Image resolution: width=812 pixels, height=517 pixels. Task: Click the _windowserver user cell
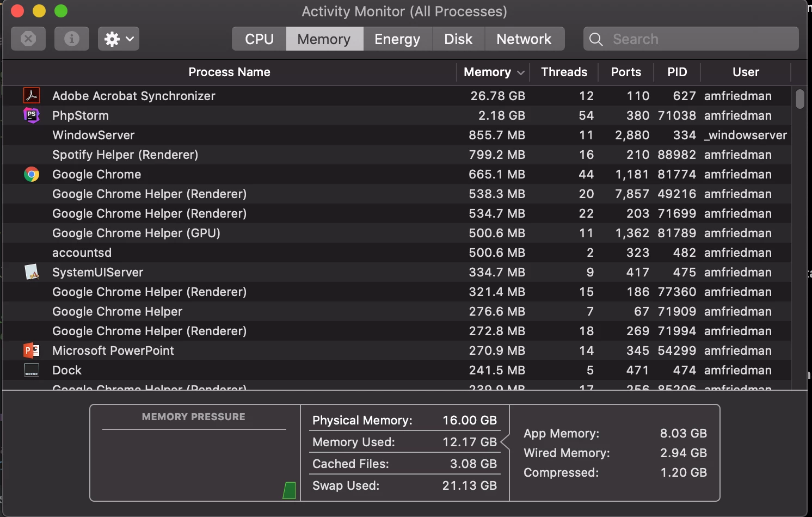[746, 135]
